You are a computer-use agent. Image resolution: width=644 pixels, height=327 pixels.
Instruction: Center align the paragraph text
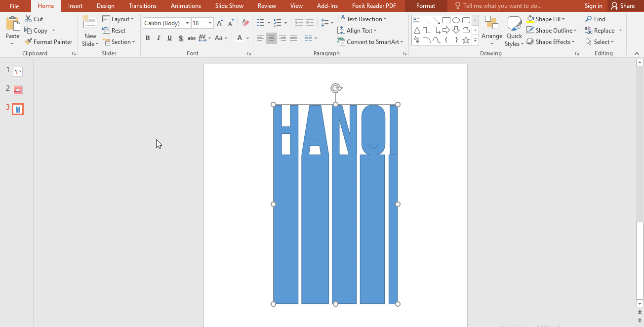(271, 38)
